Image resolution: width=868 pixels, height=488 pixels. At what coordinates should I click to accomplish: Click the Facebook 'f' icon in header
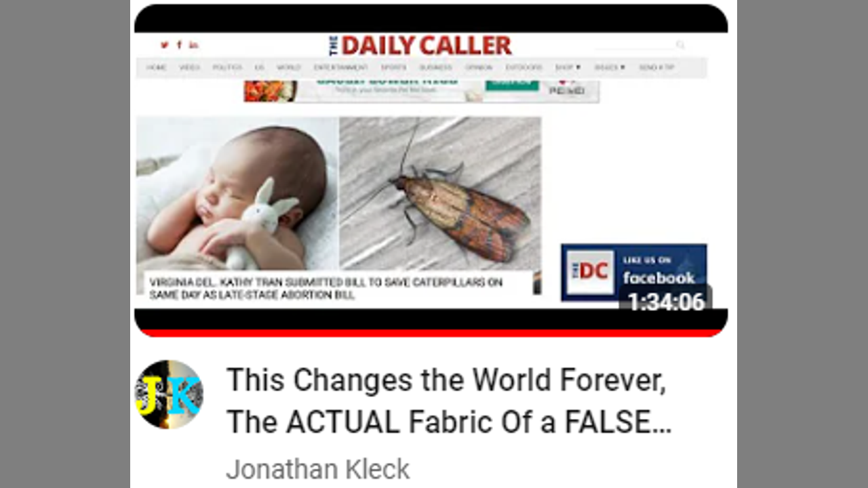(x=179, y=45)
